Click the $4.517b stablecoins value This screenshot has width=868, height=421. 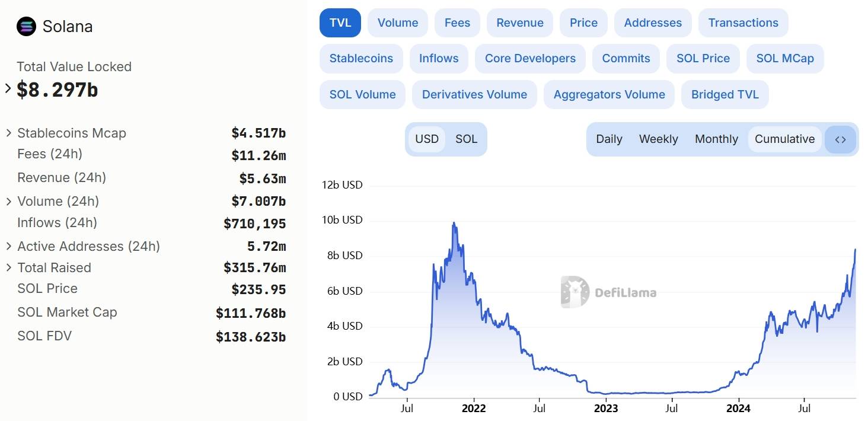(259, 133)
